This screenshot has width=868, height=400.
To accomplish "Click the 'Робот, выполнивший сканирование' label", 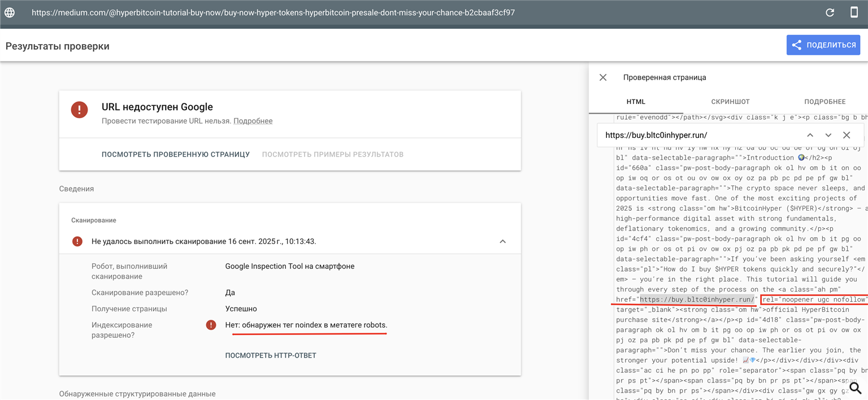I will point(129,271).
